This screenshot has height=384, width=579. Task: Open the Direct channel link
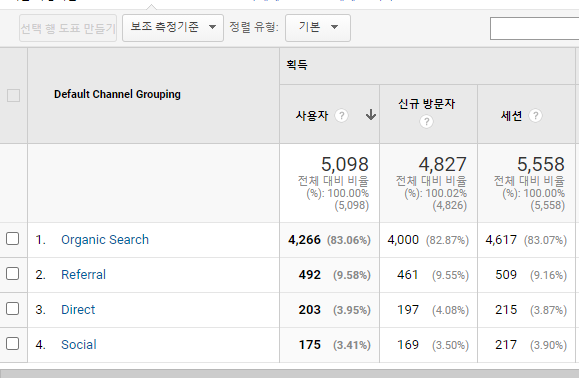[78, 309]
